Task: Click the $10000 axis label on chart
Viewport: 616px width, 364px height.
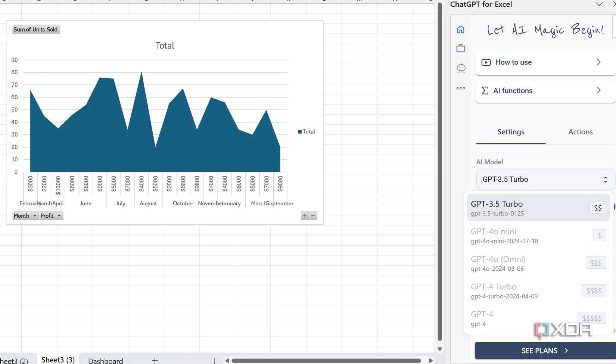Action: point(58,186)
